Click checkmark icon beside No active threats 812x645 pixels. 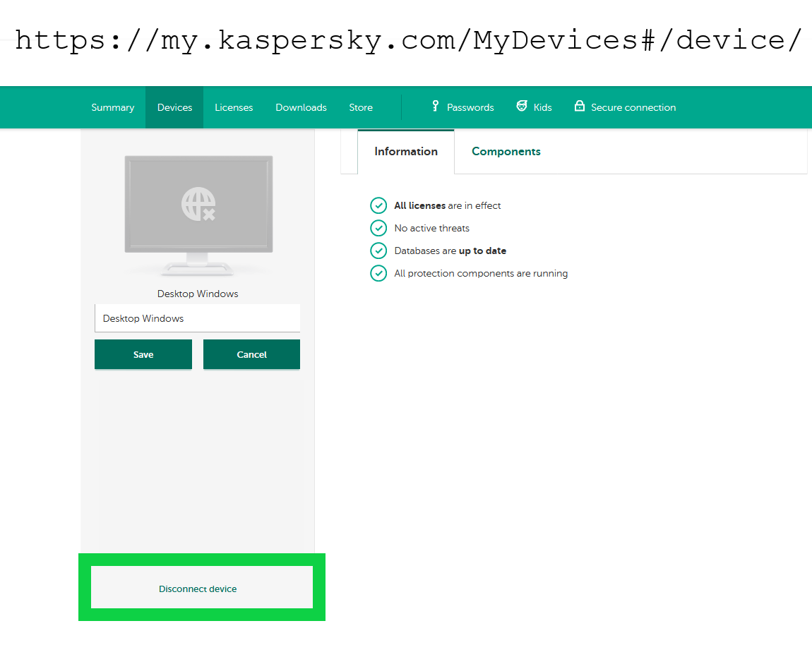[x=378, y=228]
